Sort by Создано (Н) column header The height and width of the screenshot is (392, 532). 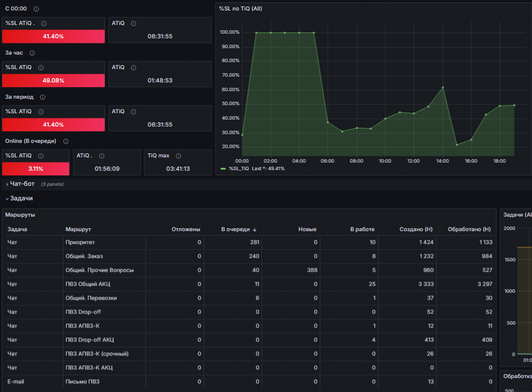point(416,229)
